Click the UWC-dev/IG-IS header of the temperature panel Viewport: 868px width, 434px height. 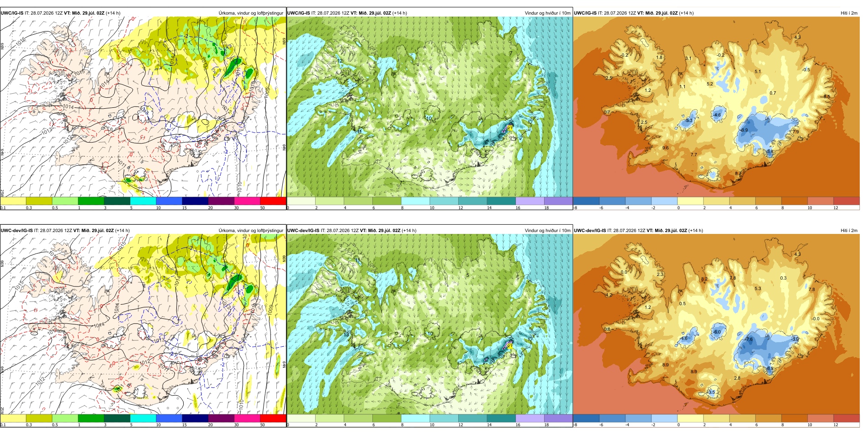point(589,231)
